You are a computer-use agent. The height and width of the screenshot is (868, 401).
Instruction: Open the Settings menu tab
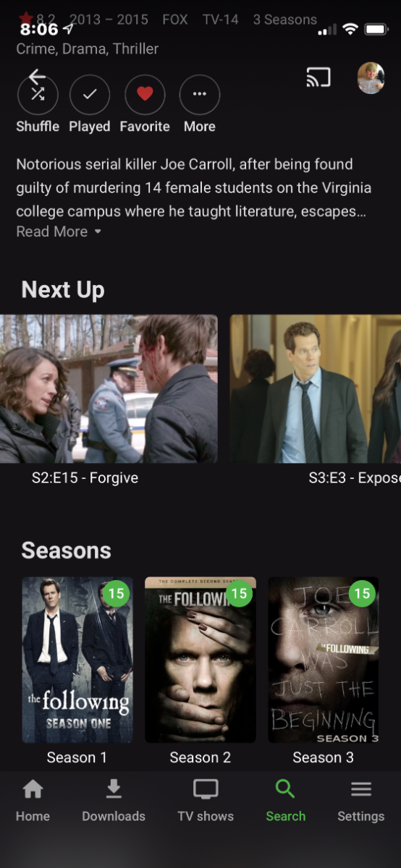coord(361,801)
